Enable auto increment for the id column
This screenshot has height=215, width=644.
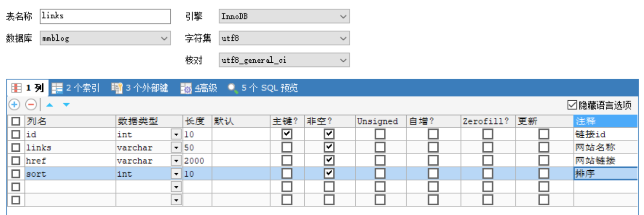point(433,134)
